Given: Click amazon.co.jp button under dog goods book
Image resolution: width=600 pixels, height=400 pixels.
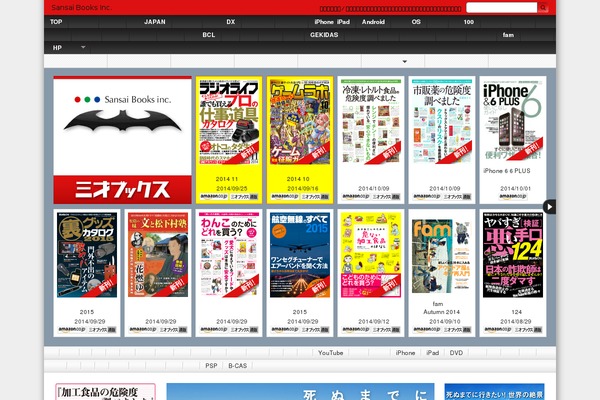Looking at the screenshot, I should point(213,330).
